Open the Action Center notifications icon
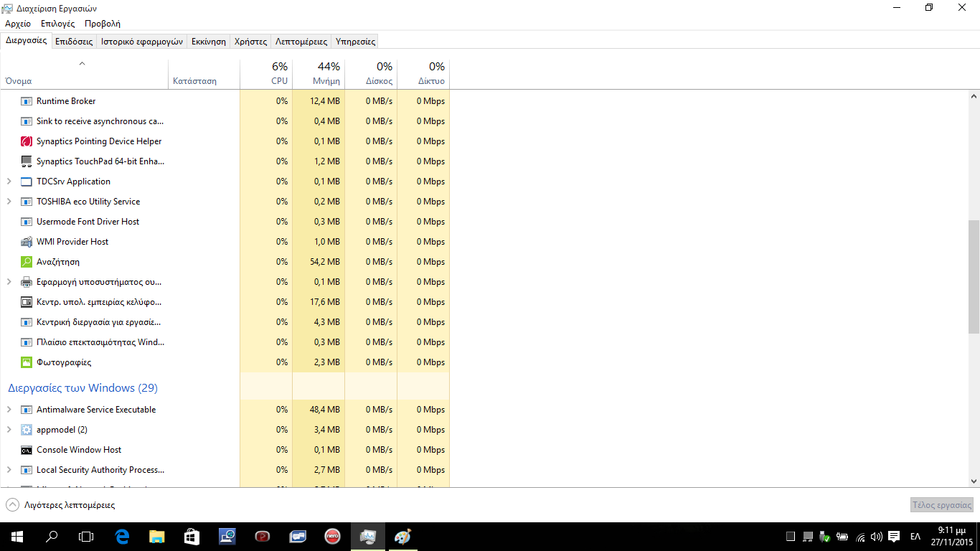Viewport: 980px width, 551px height. [894, 537]
